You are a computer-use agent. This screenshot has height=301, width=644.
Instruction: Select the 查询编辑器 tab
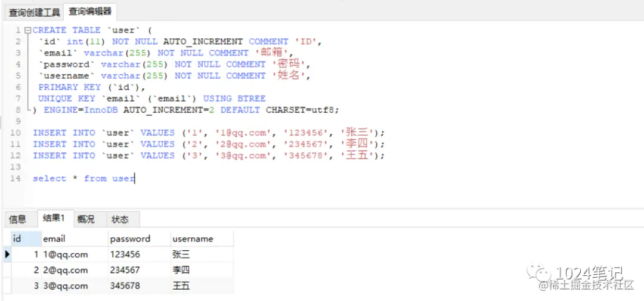[x=90, y=12]
